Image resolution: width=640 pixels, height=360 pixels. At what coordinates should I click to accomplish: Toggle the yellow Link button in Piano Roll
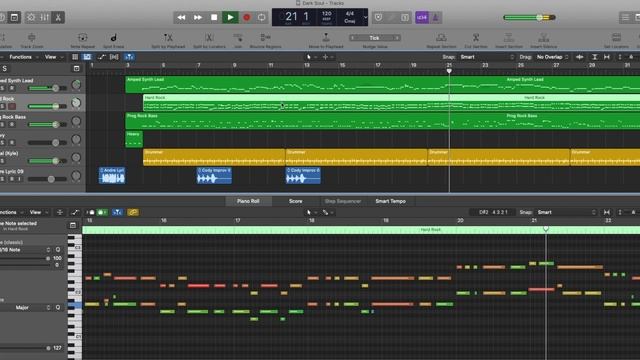coord(133,212)
